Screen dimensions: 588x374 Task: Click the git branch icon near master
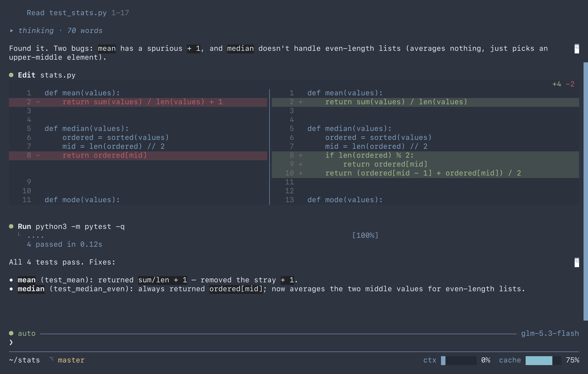pyautogui.click(x=51, y=359)
